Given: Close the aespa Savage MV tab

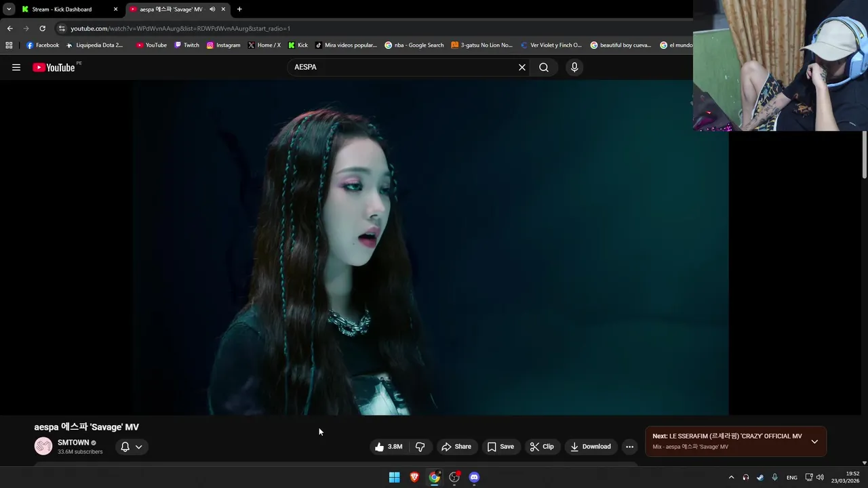Looking at the screenshot, I should pyautogui.click(x=223, y=9).
